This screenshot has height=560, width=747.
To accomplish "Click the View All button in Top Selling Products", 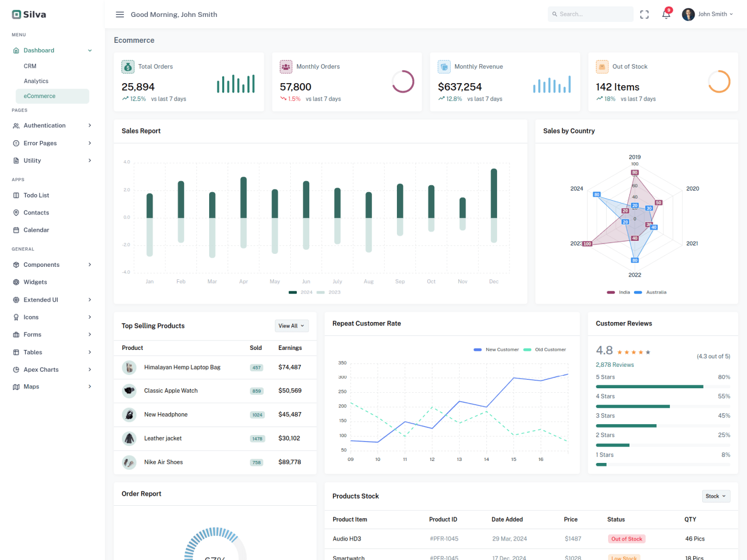I will pos(291,326).
